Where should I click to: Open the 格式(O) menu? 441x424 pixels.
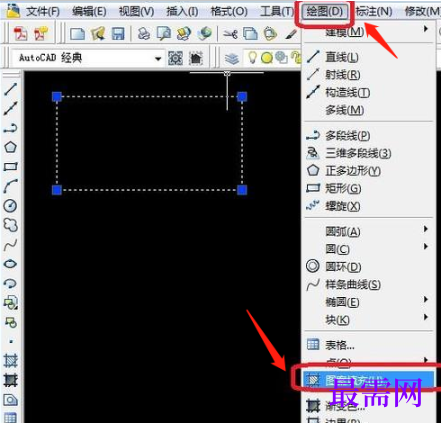coord(229,12)
